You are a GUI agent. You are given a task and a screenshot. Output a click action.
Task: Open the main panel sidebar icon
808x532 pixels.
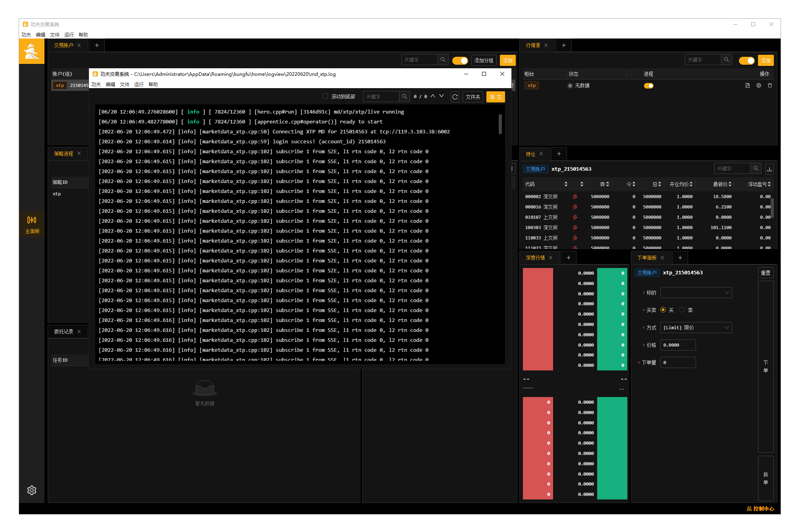32,224
